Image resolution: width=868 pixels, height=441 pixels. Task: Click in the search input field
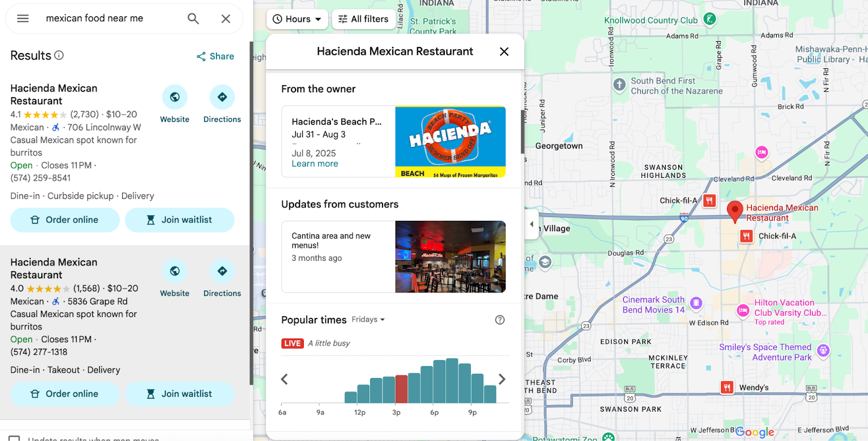tap(111, 18)
